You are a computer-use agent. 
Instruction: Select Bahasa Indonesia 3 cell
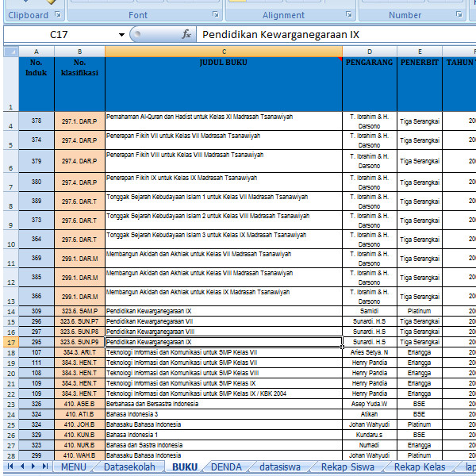pyautogui.click(x=224, y=414)
